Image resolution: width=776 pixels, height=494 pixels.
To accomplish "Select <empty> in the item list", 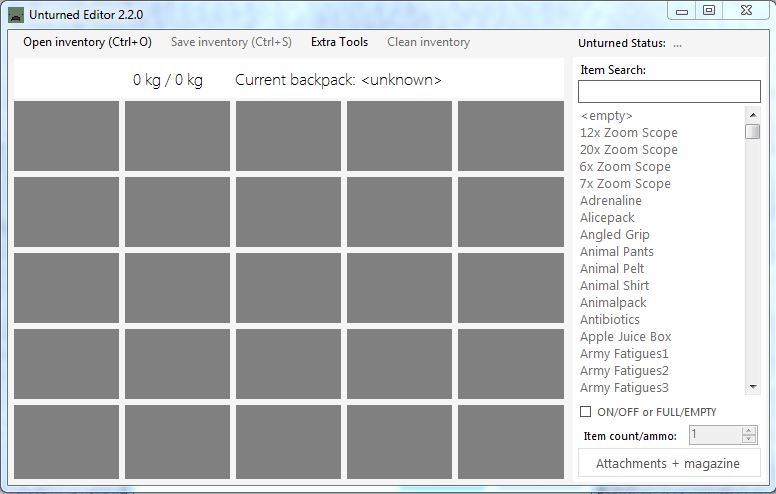I will (x=607, y=116).
